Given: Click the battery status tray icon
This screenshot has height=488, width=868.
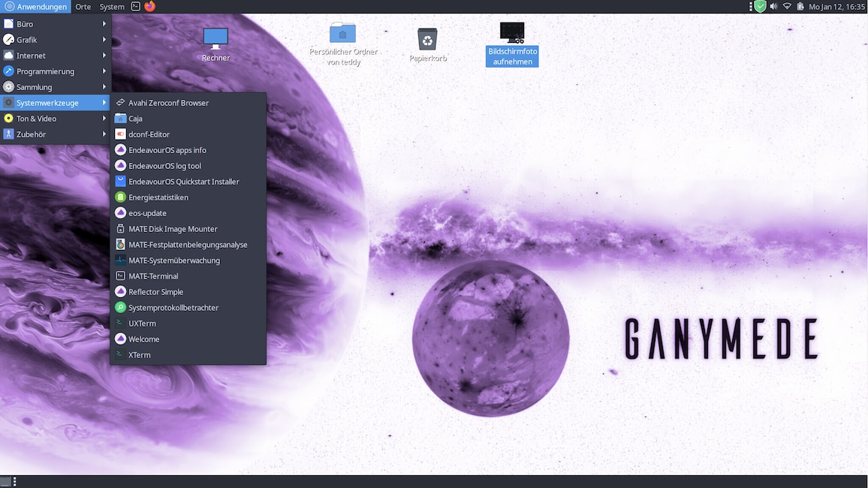Looking at the screenshot, I should 800,7.
